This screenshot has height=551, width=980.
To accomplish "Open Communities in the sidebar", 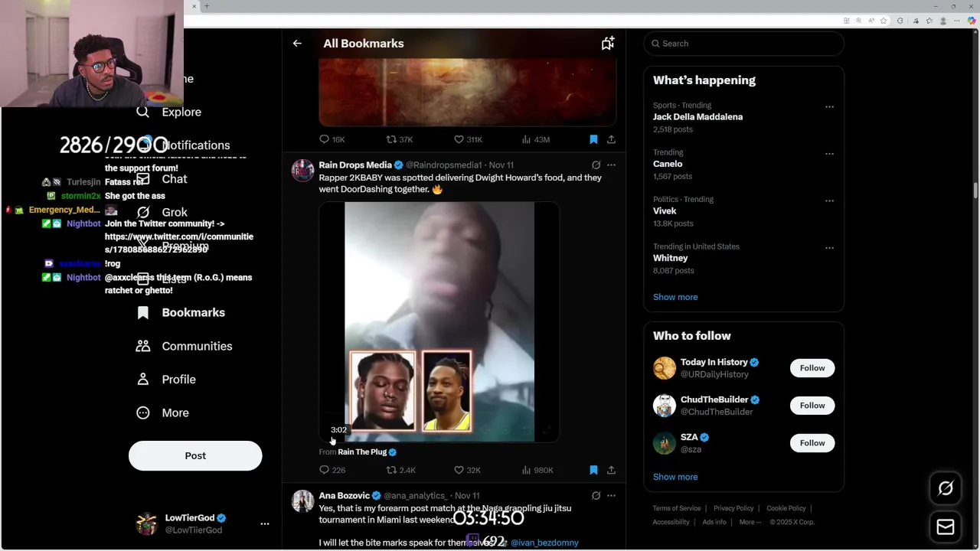I will click(x=184, y=346).
